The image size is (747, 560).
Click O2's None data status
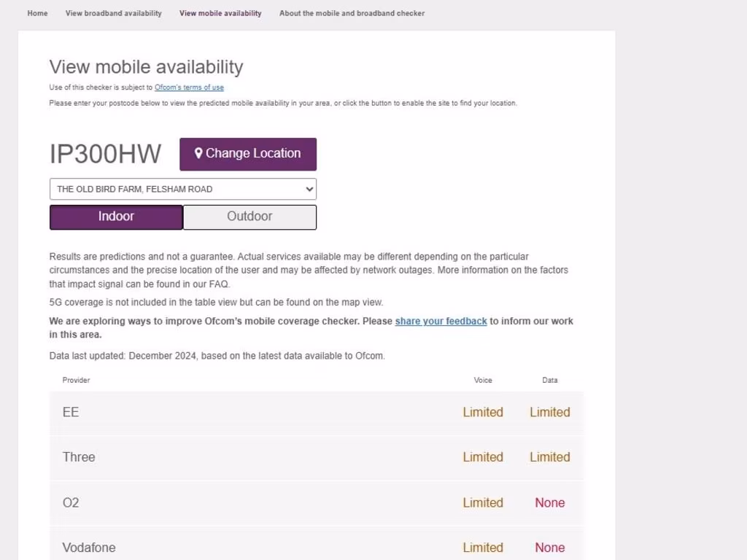pos(549,502)
